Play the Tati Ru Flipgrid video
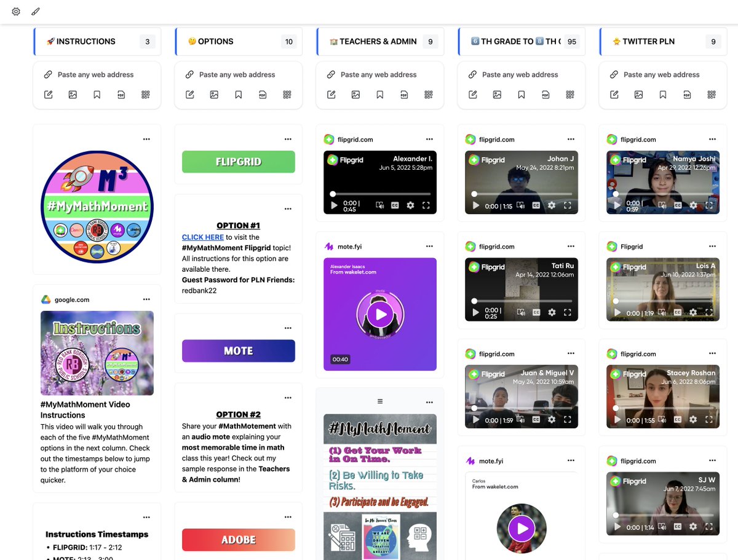The image size is (738, 560). [475, 312]
